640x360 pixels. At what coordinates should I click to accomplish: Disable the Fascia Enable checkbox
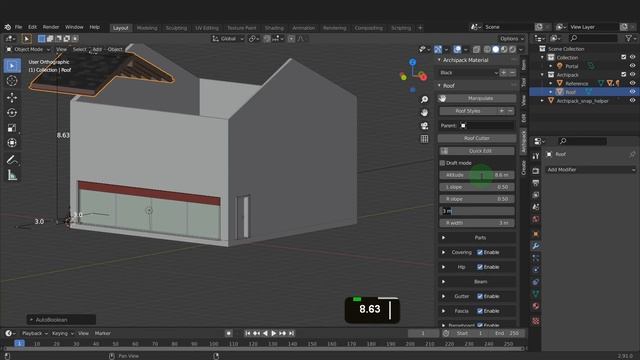coord(480,311)
